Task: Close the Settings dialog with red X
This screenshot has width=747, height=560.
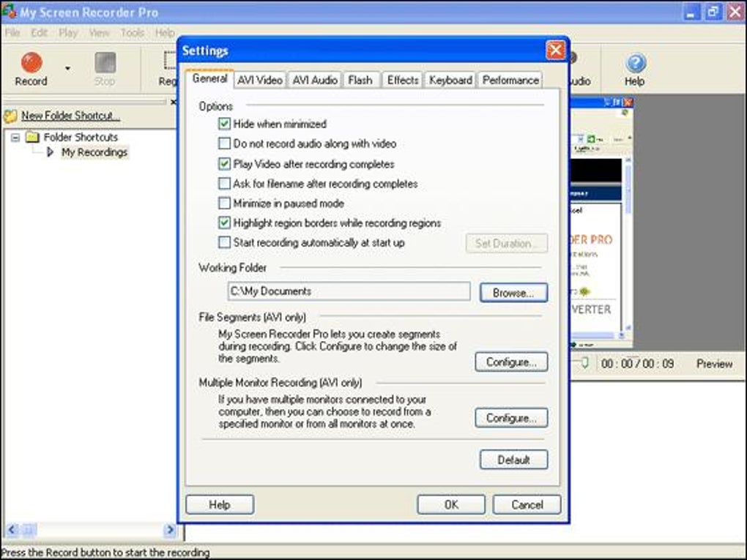Action: coord(555,50)
